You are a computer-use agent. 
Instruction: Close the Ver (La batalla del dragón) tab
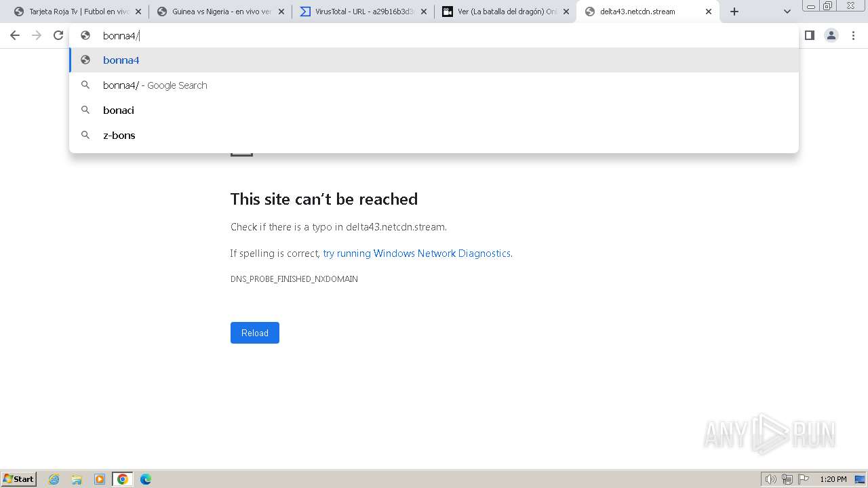[x=566, y=12]
